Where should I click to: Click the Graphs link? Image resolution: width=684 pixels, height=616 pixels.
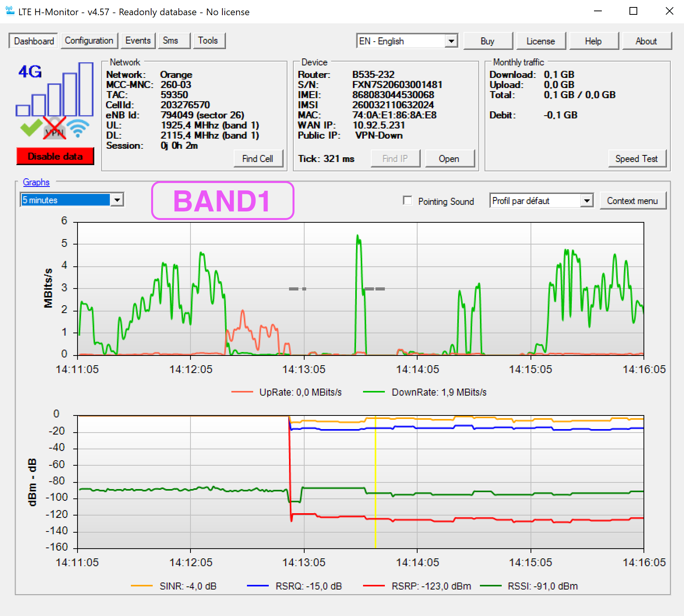tap(36, 182)
